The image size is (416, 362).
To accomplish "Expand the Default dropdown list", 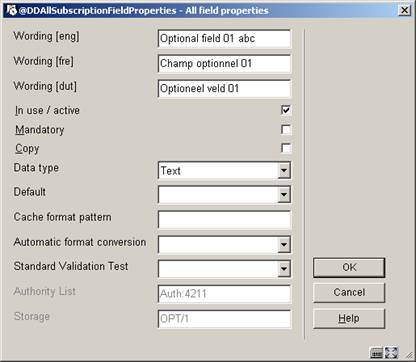I will coord(284,195).
